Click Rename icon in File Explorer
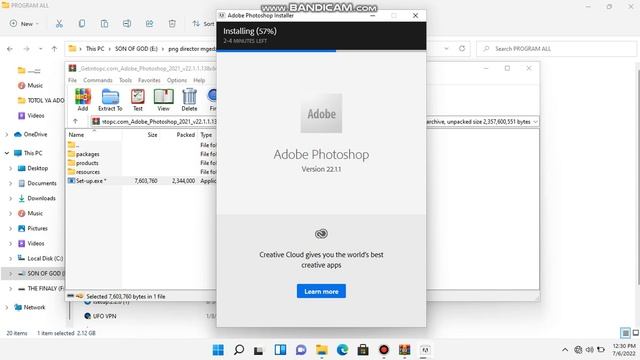Image resolution: width=640 pixels, height=360 pixels. pyautogui.click(x=127, y=24)
